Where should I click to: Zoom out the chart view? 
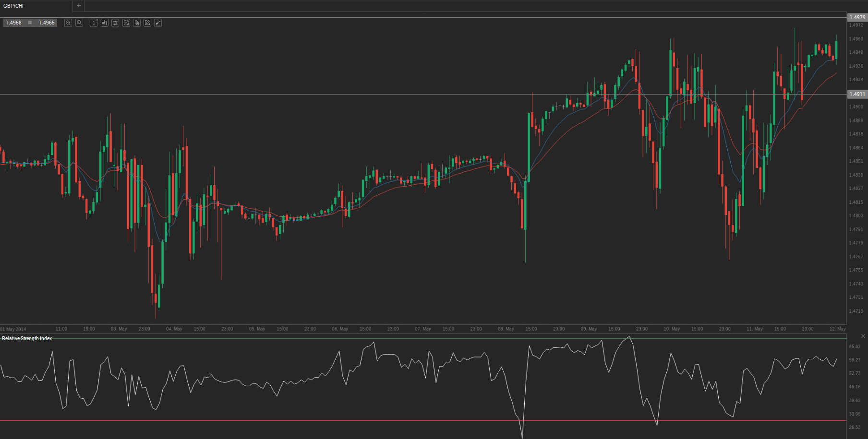coord(68,23)
